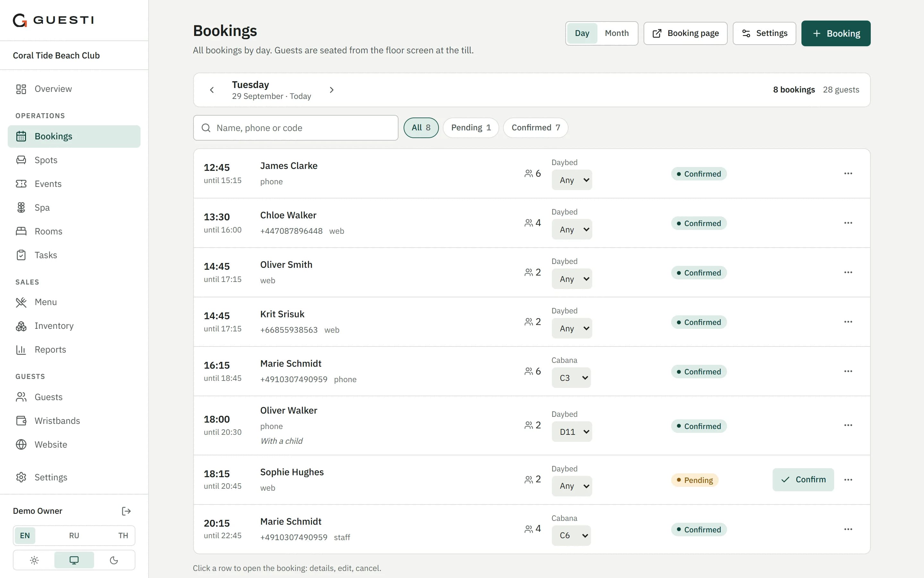Go to next day arrow
The image size is (924, 578).
pos(331,90)
